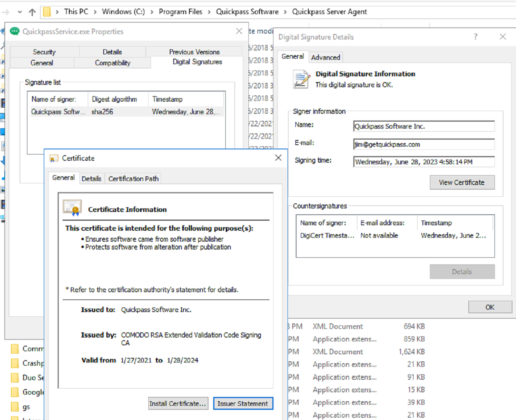Click the Certificate Information ribbon icon

pos(72,208)
